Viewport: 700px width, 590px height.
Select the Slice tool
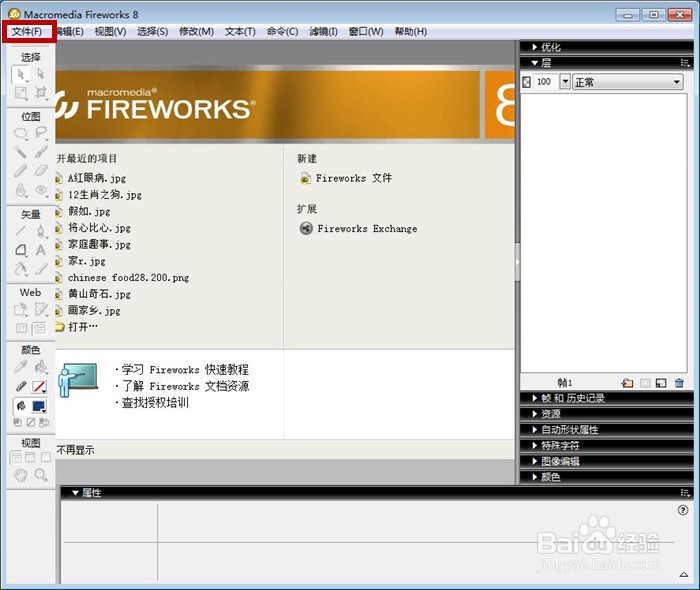[x=41, y=309]
